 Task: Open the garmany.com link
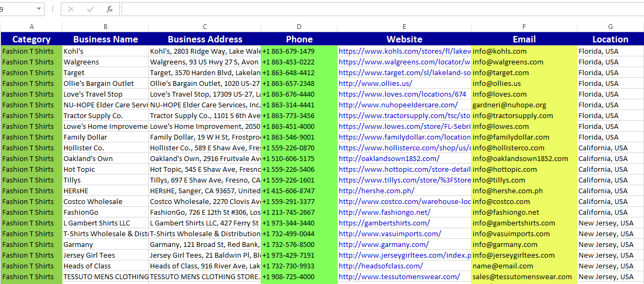click(384, 244)
